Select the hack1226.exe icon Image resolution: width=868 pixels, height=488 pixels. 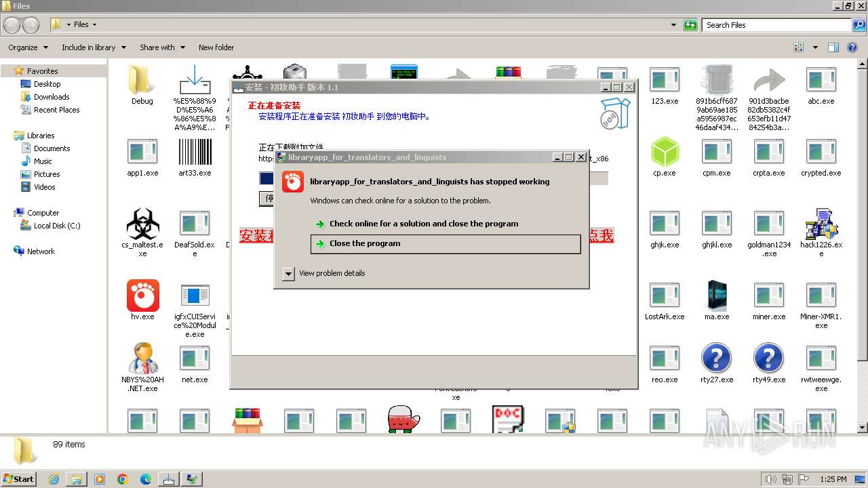coord(821,224)
